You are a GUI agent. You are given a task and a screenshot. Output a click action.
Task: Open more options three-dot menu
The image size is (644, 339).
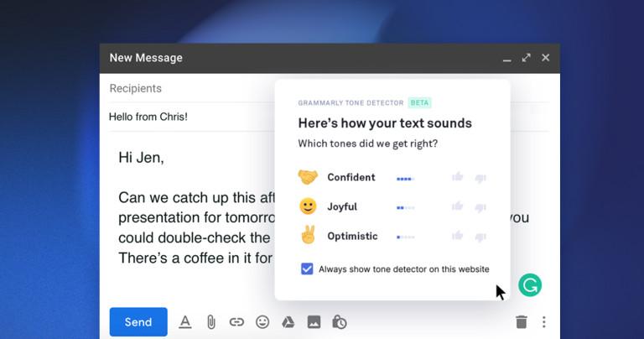[543, 322]
